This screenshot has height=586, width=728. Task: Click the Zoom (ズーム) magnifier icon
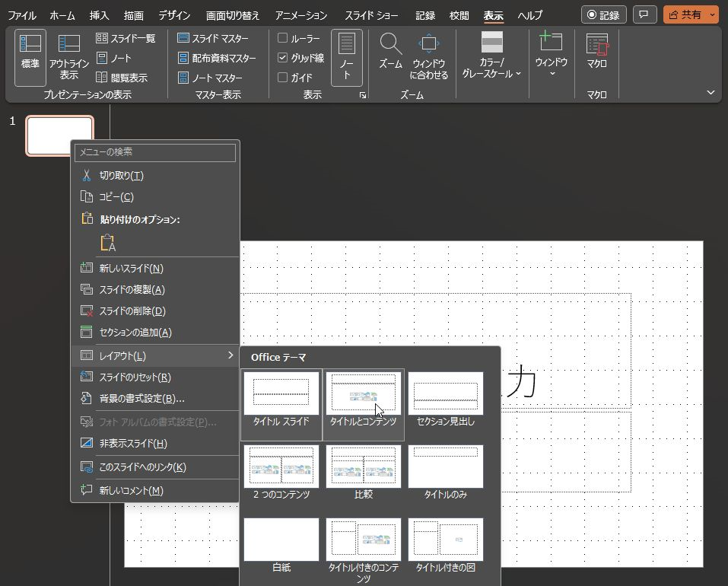point(390,52)
